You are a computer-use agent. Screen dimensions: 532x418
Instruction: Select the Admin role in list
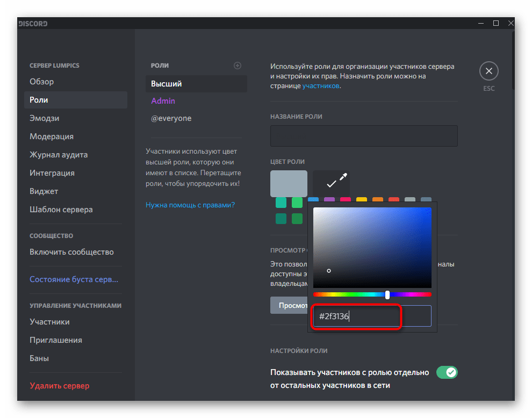tap(163, 101)
